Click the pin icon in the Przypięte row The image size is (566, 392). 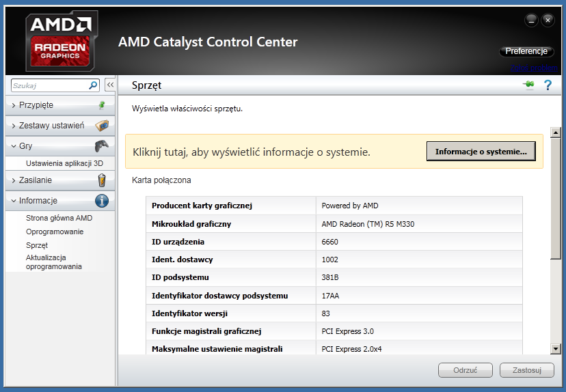coord(101,105)
